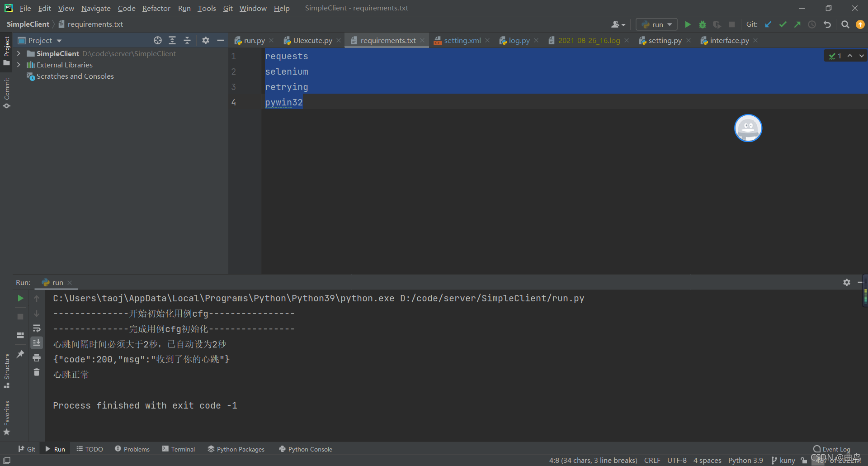Collapse all in Project panel
The width and height of the screenshot is (868, 466).
tap(187, 40)
